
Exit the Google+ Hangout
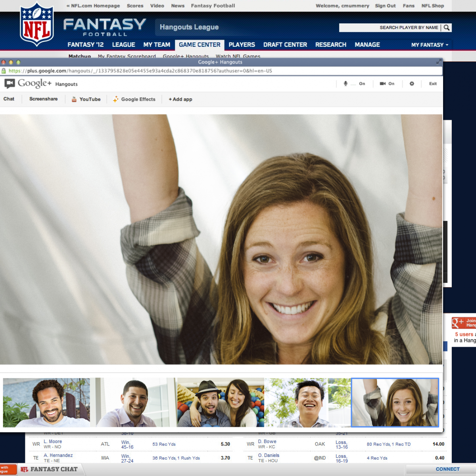pos(433,84)
